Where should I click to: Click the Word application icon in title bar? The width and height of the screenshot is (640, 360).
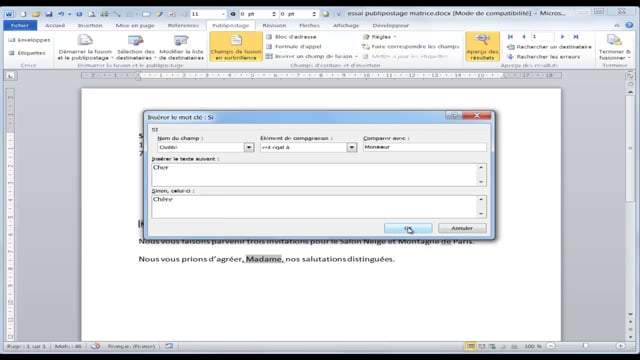click(x=9, y=14)
